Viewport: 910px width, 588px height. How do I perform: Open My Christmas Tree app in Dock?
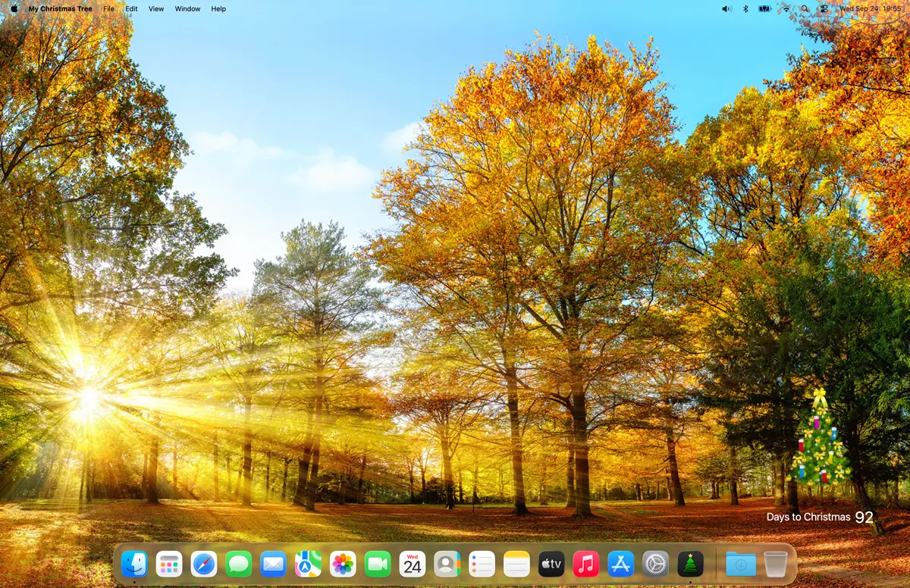[690, 564]
